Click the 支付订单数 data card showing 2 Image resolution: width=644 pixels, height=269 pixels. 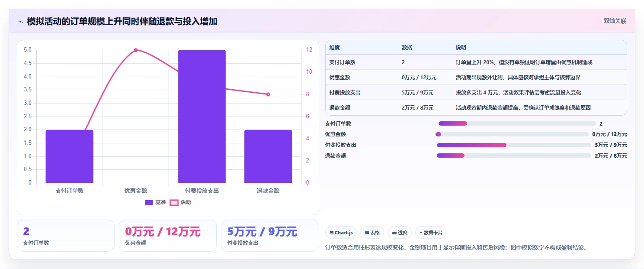point(66,236)
